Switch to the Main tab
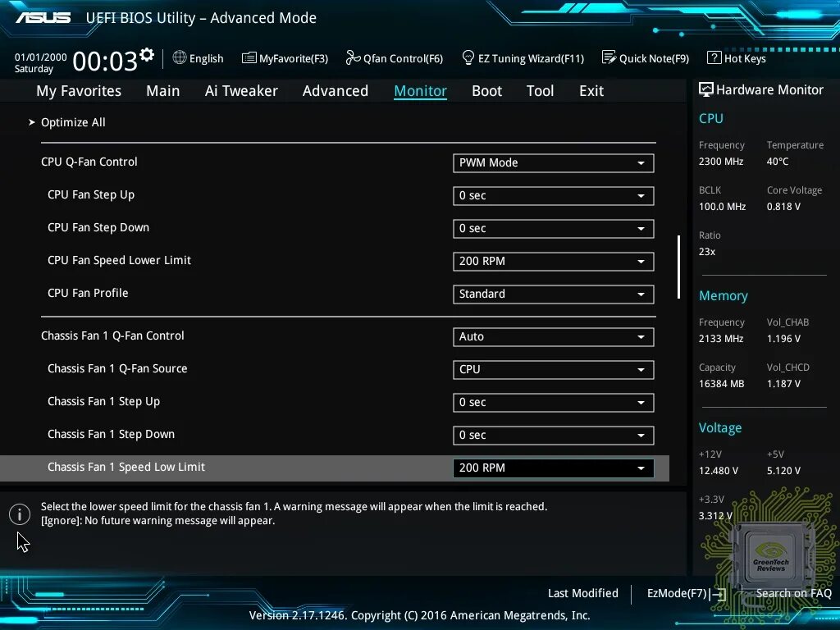 tap(163, 91)
